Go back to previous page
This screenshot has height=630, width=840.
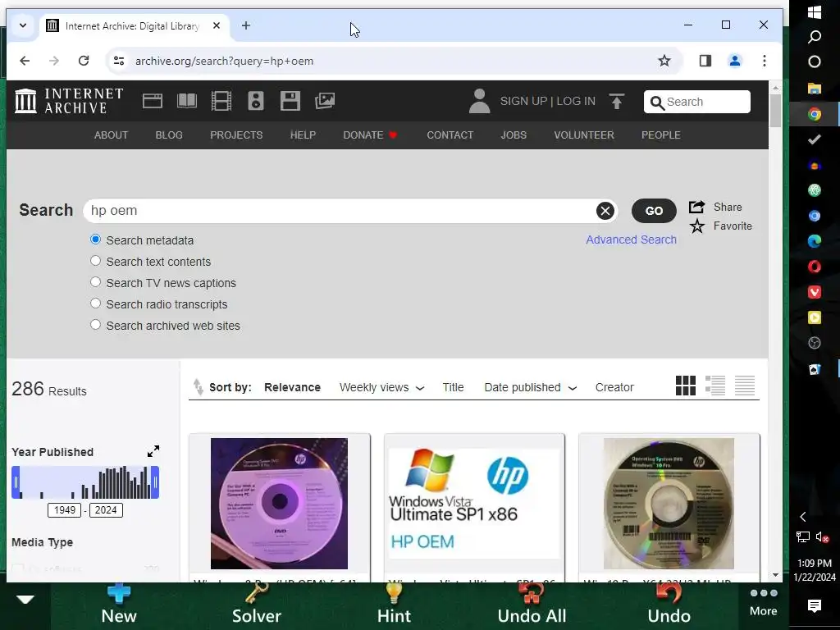pos(25,61)
